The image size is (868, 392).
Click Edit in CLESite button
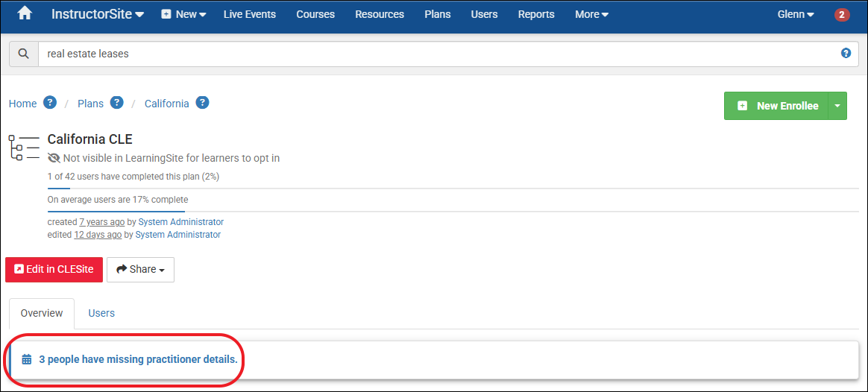click(x=54, y=269)
